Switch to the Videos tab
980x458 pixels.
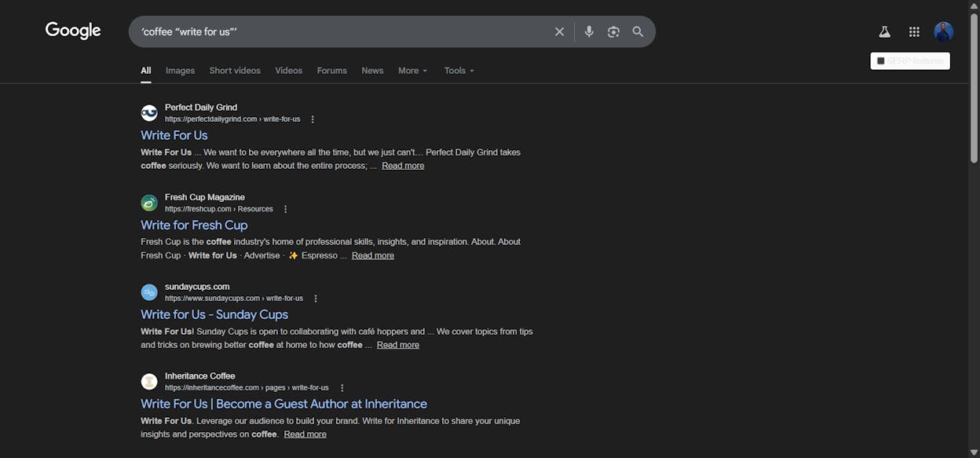click(x=288, y=71)
